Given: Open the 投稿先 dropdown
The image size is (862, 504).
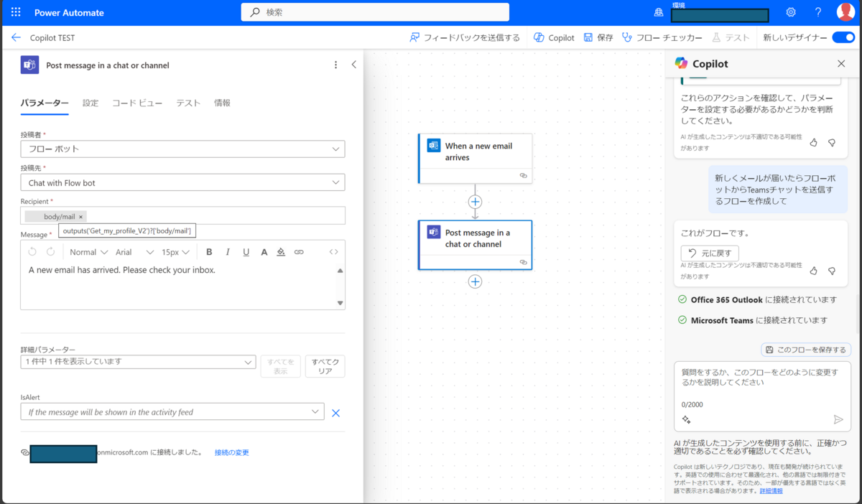Looking at the screenshot, I should [182, 183].
